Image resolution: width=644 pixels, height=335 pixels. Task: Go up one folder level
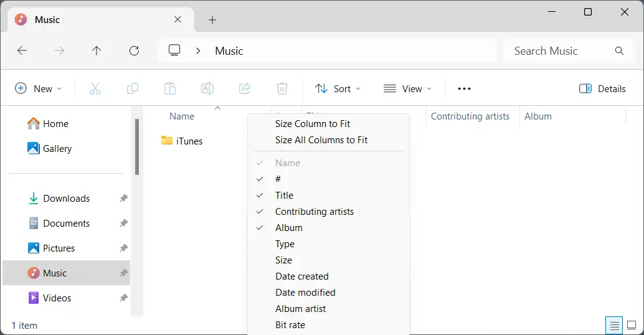point(97,51)
